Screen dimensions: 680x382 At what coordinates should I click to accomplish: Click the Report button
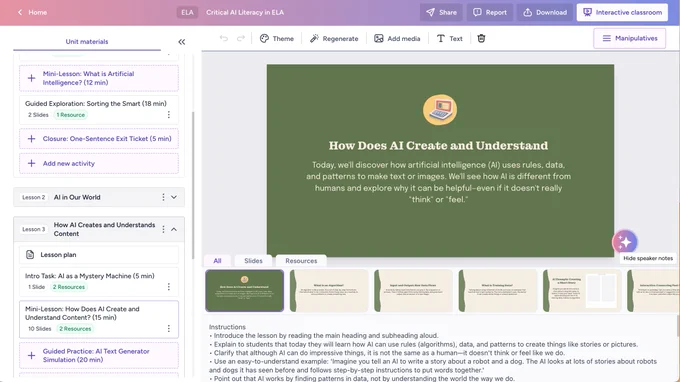(x=490, y=13)
